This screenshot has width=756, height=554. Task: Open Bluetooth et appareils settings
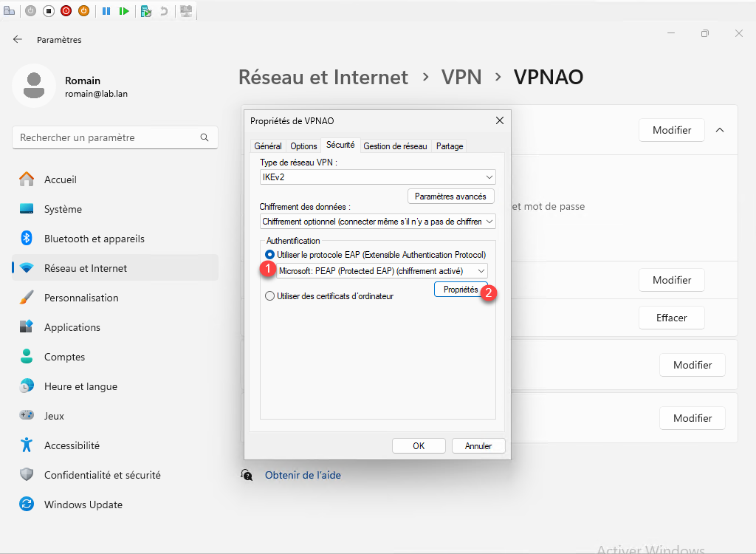[x=94, y=239]
